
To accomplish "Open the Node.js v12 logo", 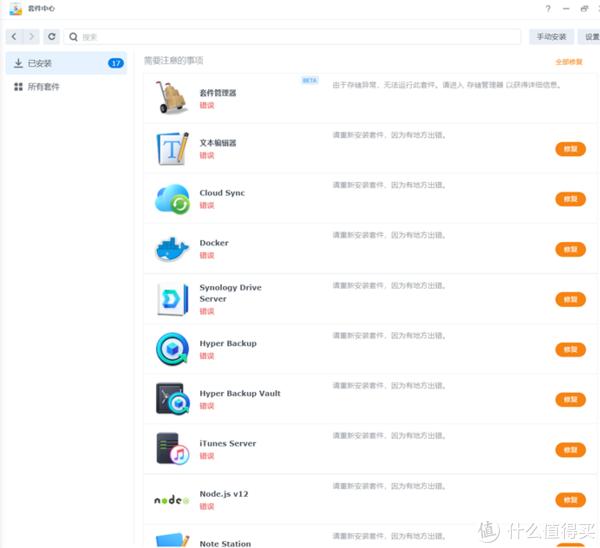I will coord(172,499).
